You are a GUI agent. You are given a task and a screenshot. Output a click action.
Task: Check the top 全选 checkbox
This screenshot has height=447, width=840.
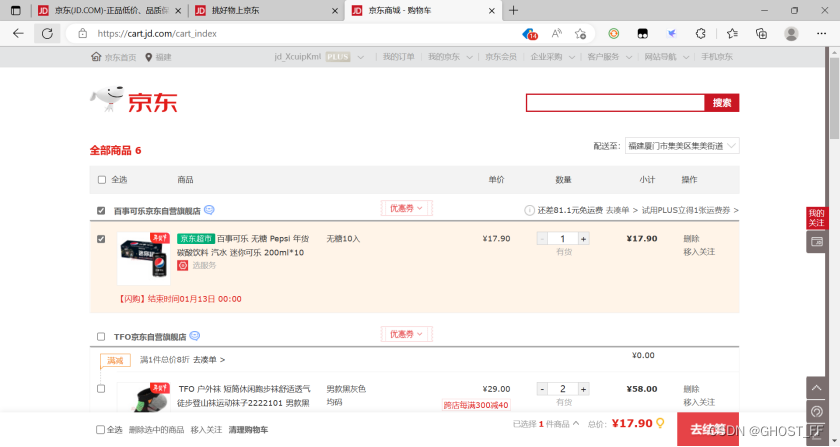(102, 180)
